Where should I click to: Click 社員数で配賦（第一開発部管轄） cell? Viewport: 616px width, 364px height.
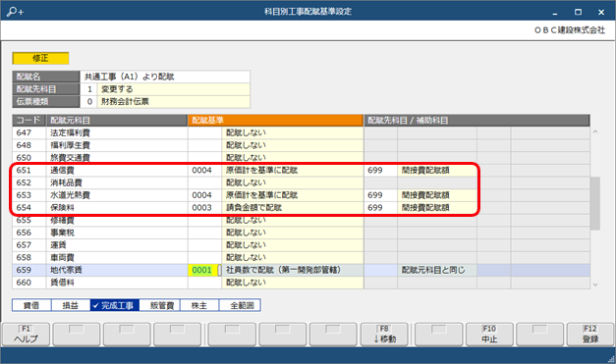293,270
